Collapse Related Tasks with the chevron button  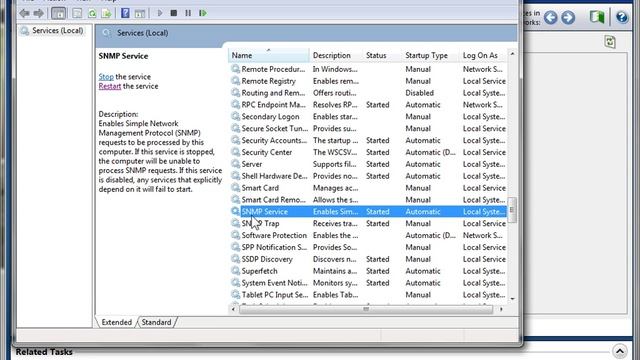pyautogui.click(x=620, y=351)
